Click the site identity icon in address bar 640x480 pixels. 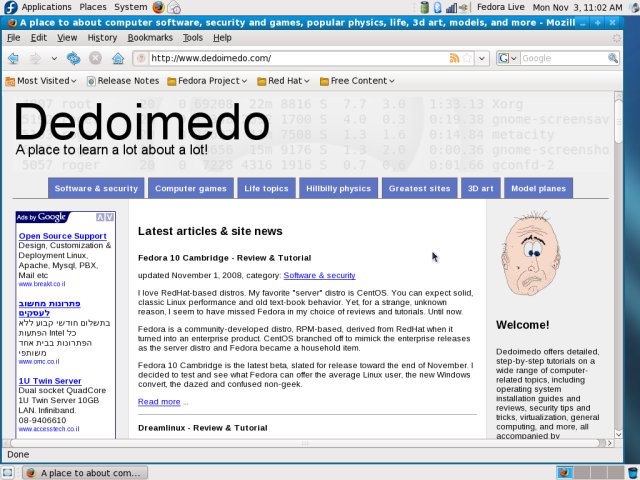(x=141, y=58)
